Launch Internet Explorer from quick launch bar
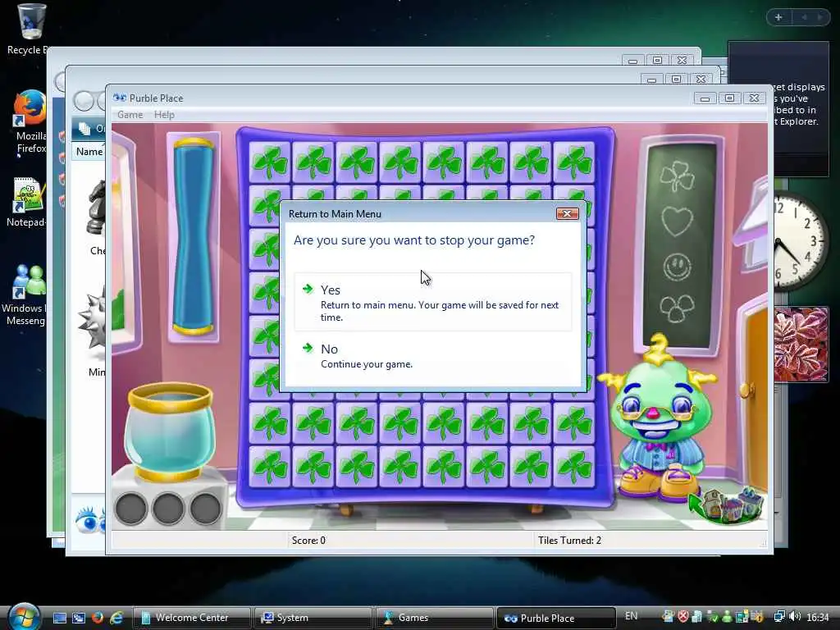The height and width of the screenshot is (630, 840). pos(116,618)
